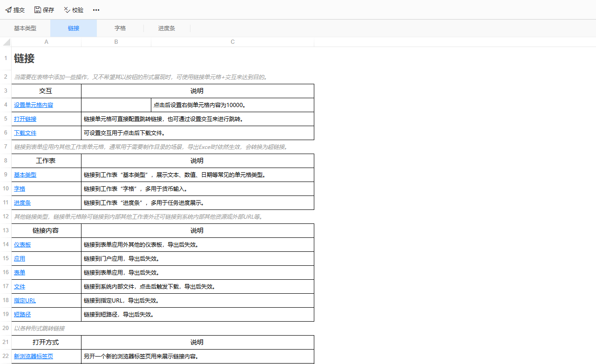
Task: Click the select-all corner triangle
Action: tap(7, 42)
